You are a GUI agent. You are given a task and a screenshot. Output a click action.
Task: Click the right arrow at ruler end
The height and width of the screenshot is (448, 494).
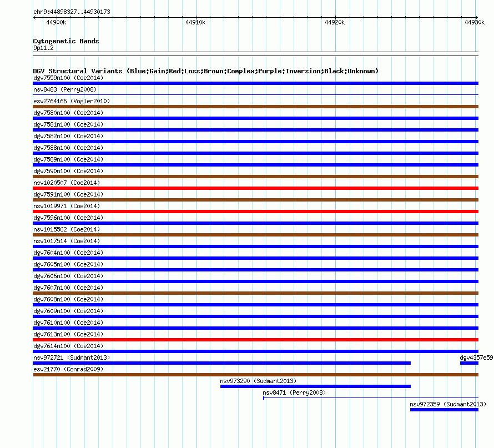click(477, 17)
